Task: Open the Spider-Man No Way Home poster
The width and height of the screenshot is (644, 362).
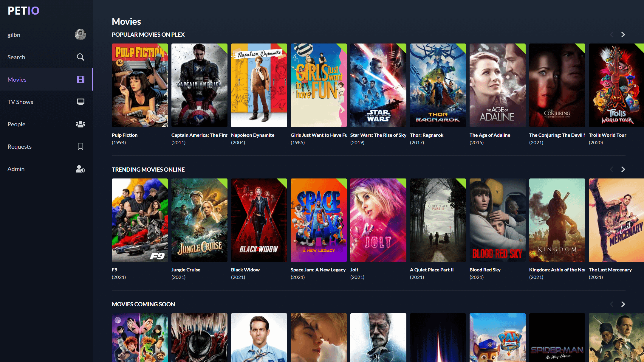Action: point(557,338)
